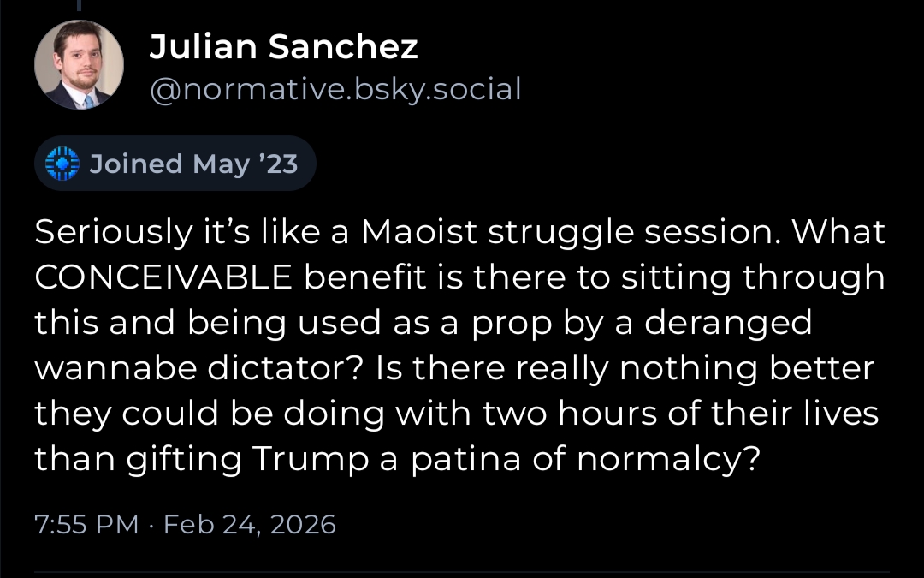Click the word Seriously starting the post
Viewport: 924px width, 578px height.
coord(109,232)
